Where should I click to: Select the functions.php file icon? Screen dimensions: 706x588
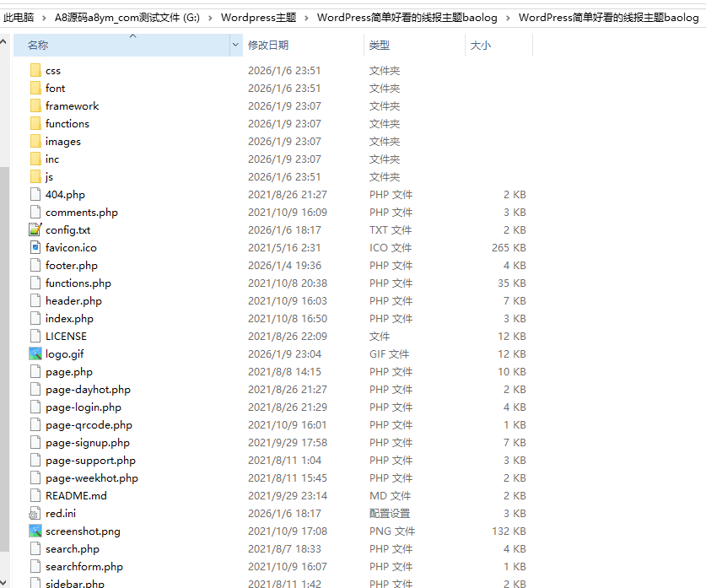click(35, 283)
